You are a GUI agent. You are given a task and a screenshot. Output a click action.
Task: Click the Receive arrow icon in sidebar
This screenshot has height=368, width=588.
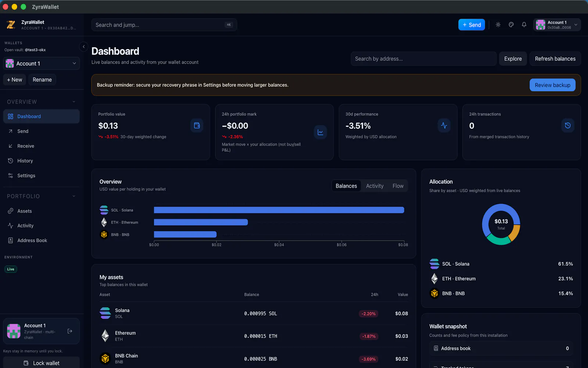coord(10,146)
